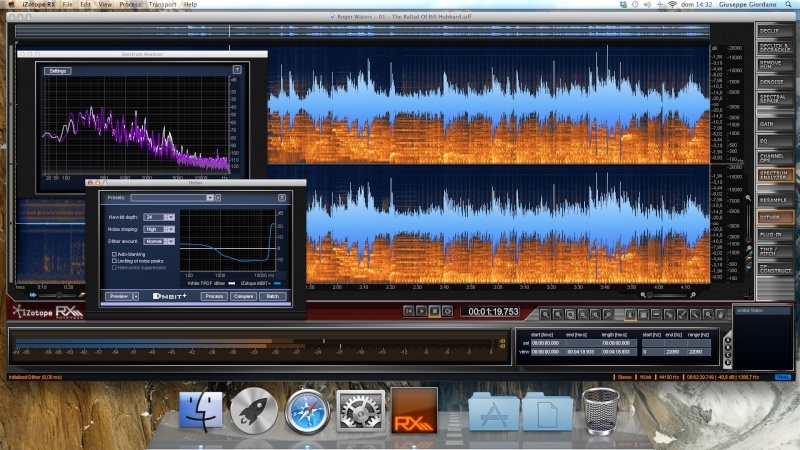Click preset menu arrow beside Presets dropdown

(218, 197)
